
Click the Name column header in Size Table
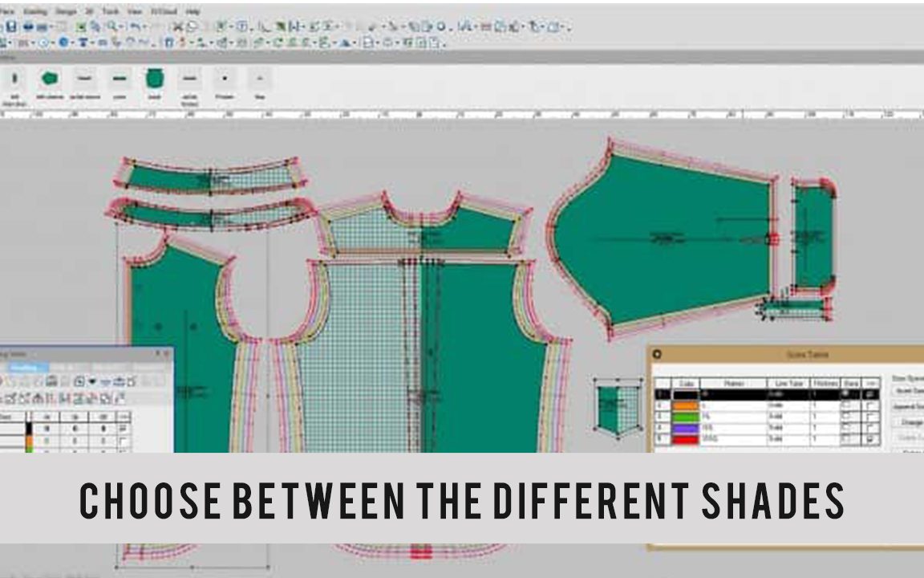tap(734, 384)
